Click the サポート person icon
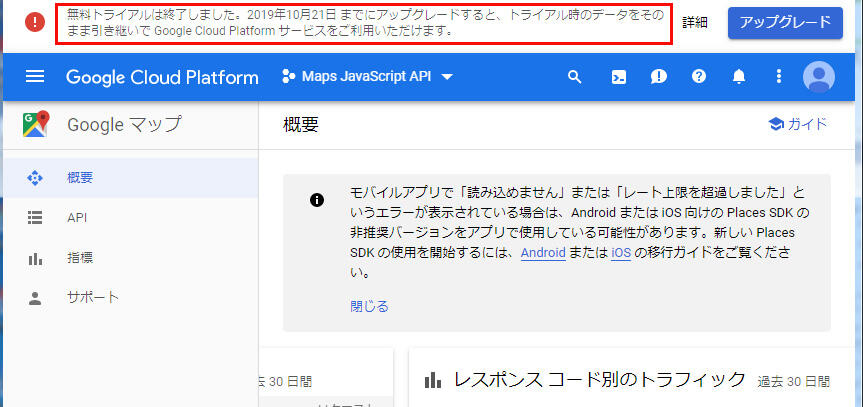863x407 pixels. (35, 298)
